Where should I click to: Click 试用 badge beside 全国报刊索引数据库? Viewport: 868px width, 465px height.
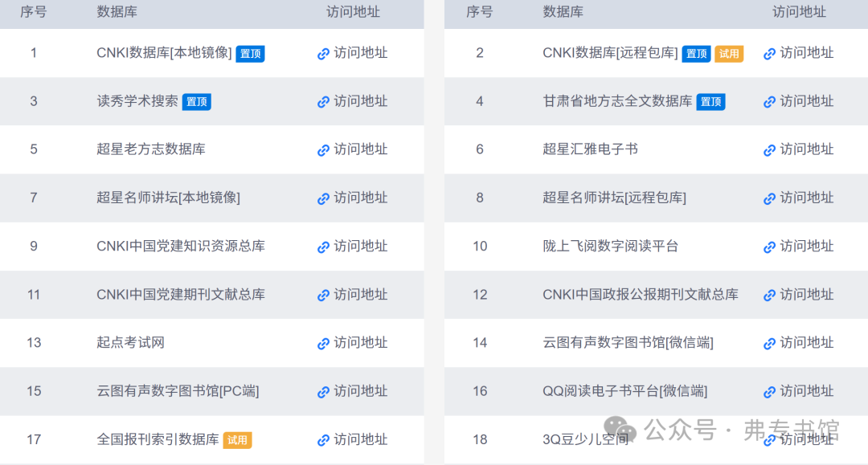[x=237, y=440]
